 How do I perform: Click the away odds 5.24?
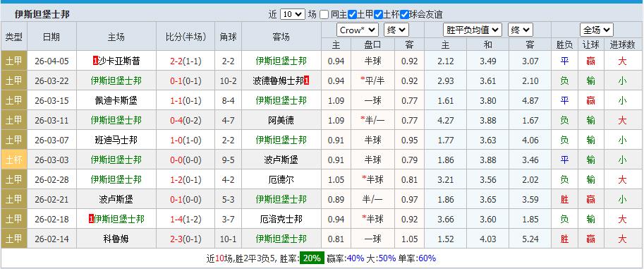pyautogui.click(x=530, y=239)
